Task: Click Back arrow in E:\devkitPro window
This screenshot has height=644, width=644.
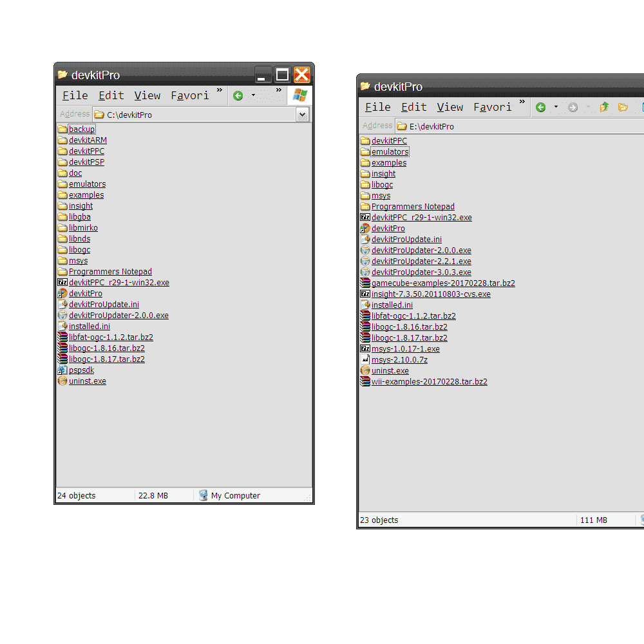Action: 540,107
